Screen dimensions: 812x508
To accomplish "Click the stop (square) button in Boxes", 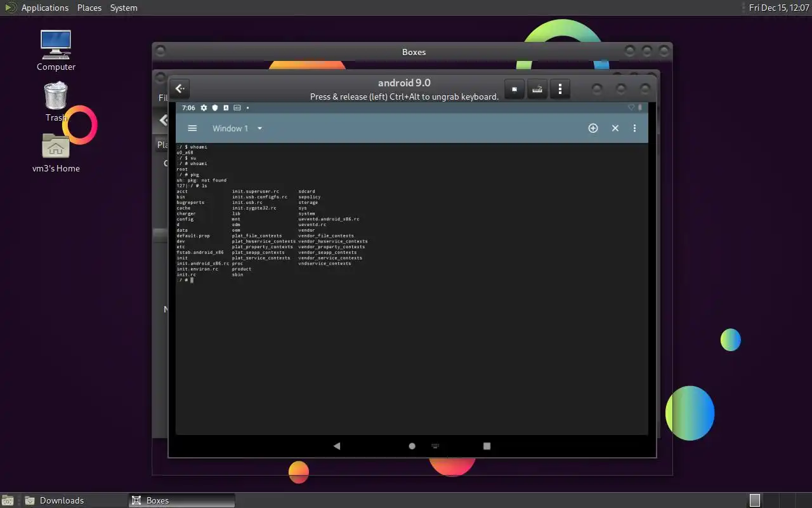I will (x=514, y=89).
